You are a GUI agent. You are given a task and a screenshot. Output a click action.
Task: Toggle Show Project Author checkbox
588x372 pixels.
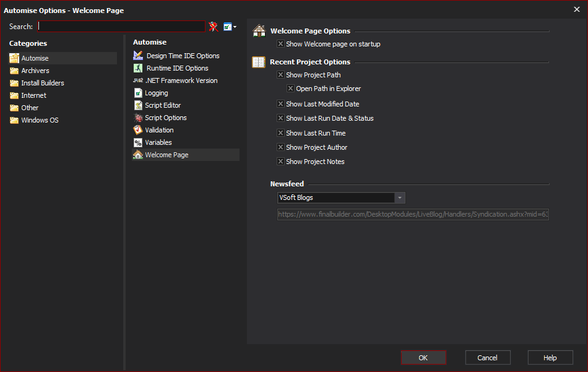[280, 147]
